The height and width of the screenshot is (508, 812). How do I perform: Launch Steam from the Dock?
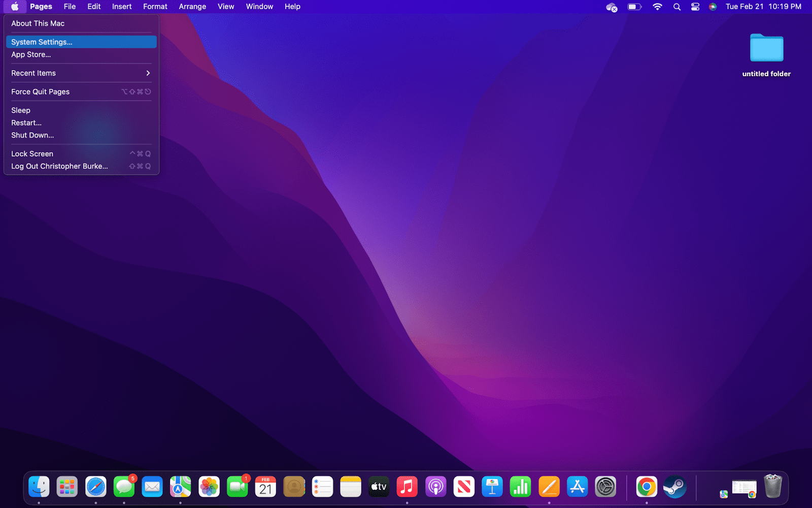click(x=675, y=486)
